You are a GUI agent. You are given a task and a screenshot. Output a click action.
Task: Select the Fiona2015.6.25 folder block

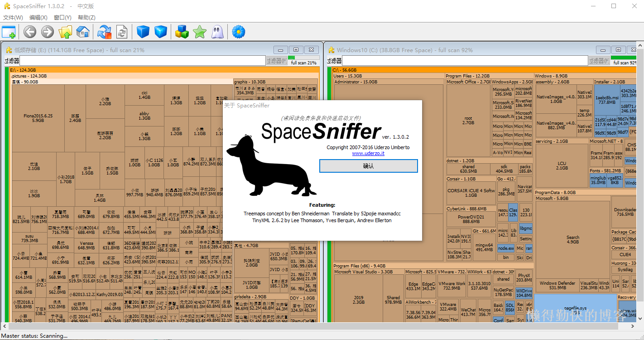38,118
